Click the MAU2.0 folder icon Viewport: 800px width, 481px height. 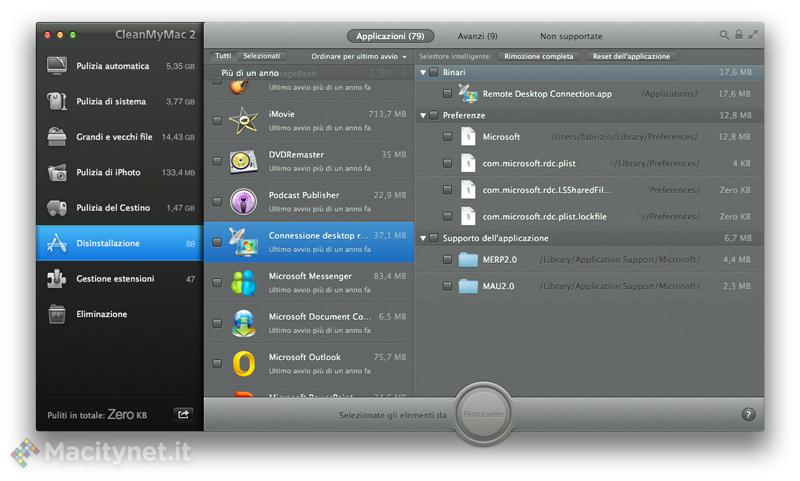click(x=468, y=286)
